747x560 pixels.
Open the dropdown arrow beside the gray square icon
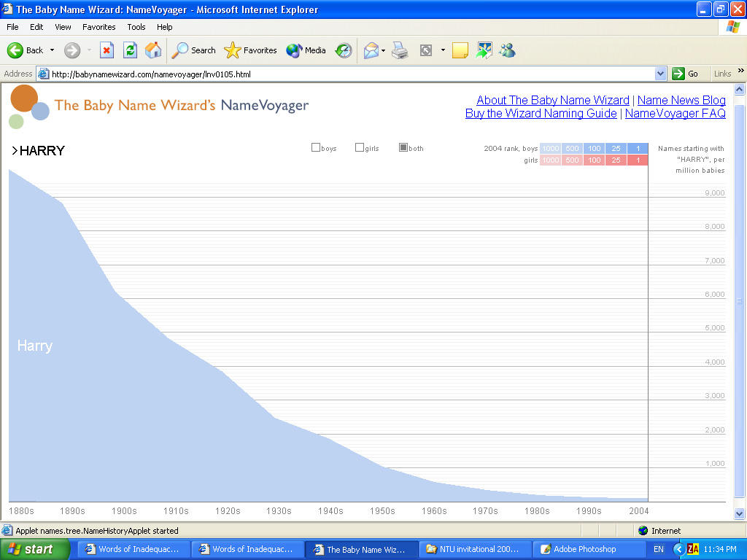click(x=443, y=50)
